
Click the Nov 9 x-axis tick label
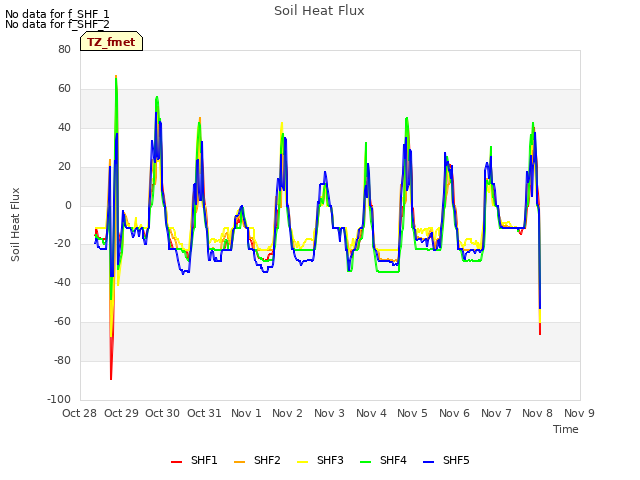coord(579,413)
